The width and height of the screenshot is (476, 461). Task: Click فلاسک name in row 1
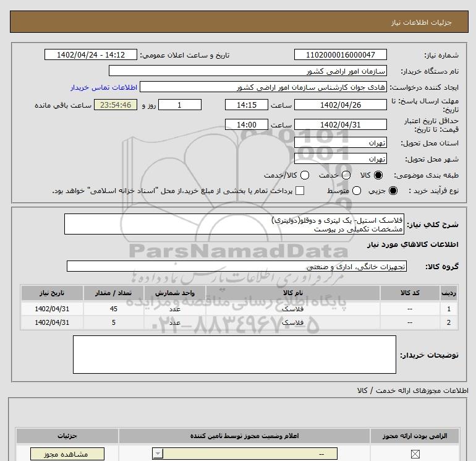coord(292,309)
